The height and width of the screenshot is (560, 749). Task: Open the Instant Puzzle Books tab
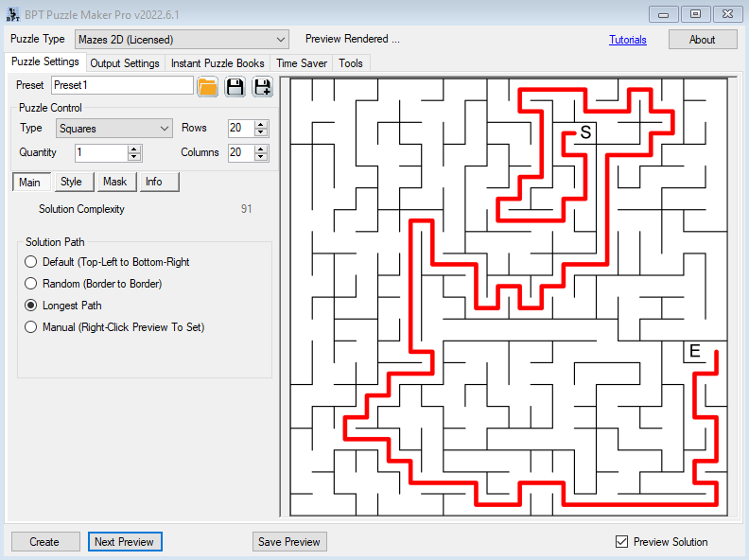click(218, 63)
